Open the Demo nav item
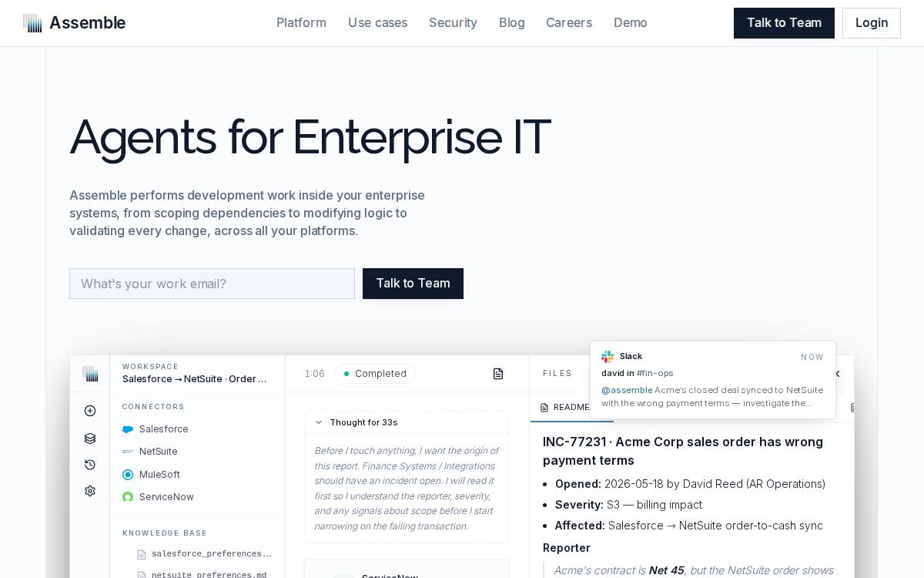 tap(630, 23)
